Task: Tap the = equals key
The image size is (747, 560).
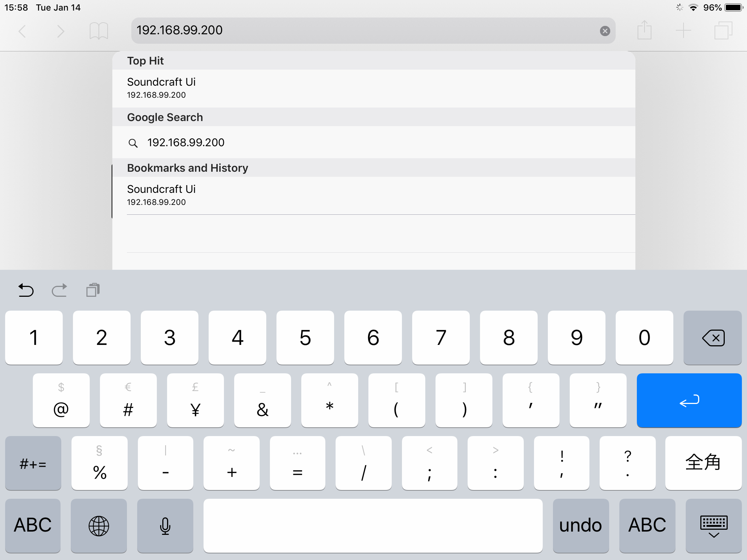Action: (298, 463)
